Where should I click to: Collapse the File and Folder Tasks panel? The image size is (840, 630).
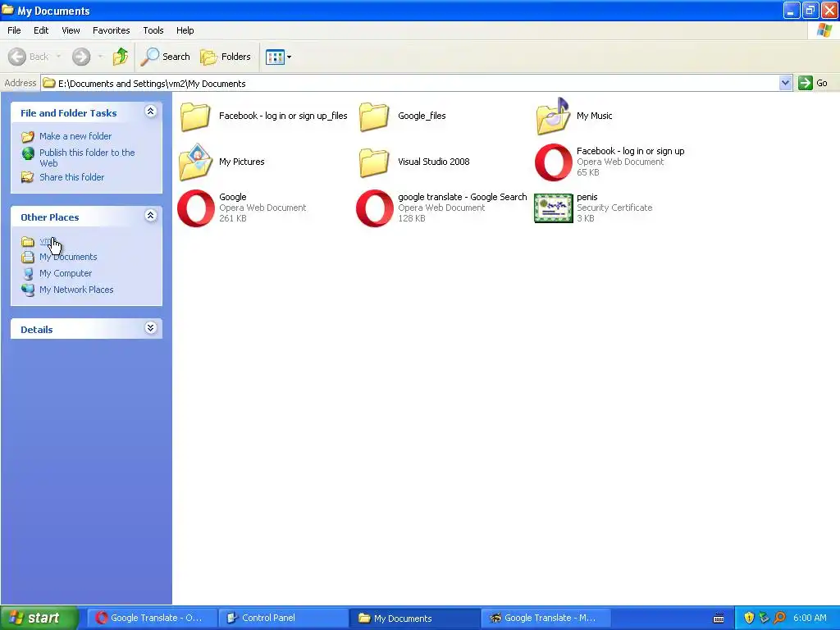(151, 112)
